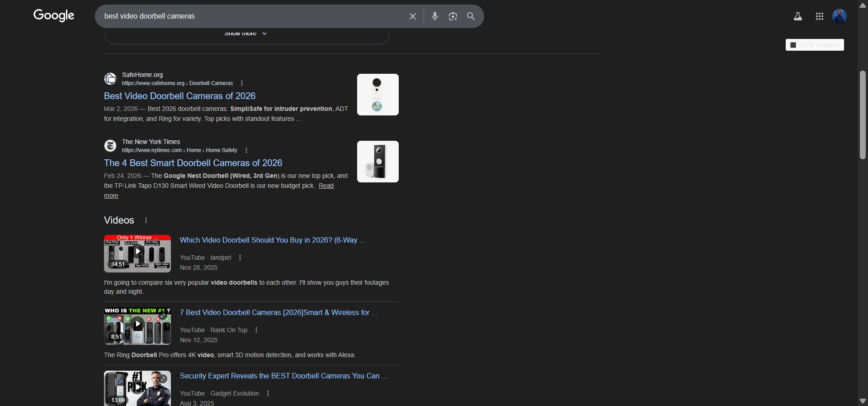The image size is (868, 406).
Task: Open the SafeHome.org site favicon
Action: 110,79
